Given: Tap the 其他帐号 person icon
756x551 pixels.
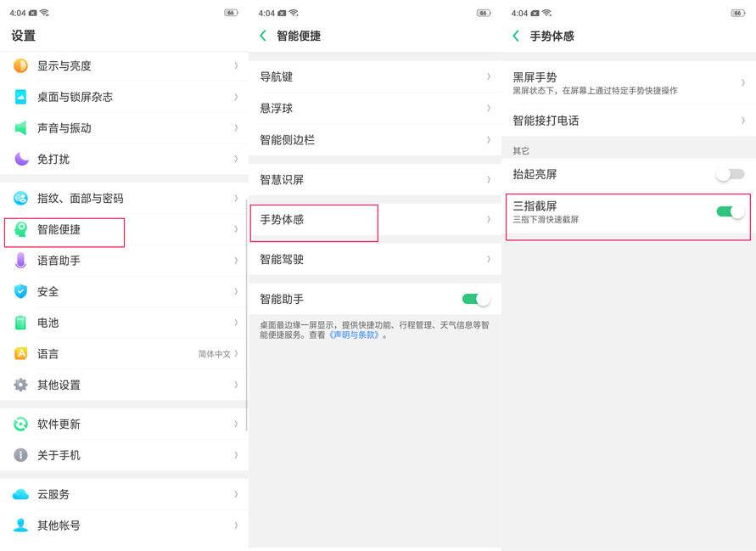Looking at the screenshot, I should pyautogui.click(x=20, y=525).
